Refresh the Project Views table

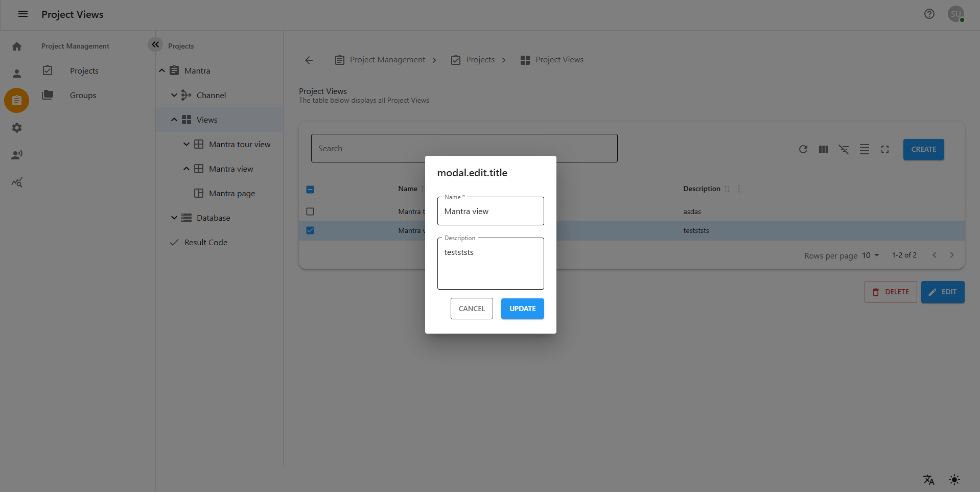[x=803, y=149]
